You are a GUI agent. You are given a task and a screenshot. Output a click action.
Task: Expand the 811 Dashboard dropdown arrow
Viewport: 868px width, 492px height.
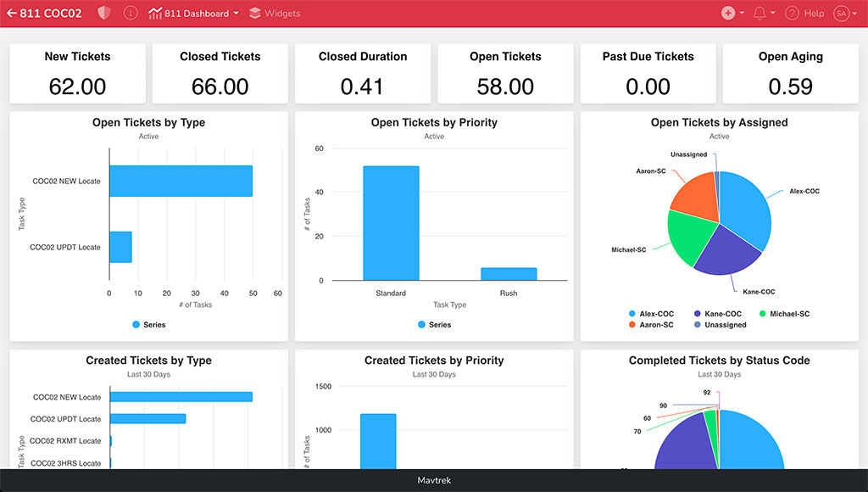tap(236, 14)
